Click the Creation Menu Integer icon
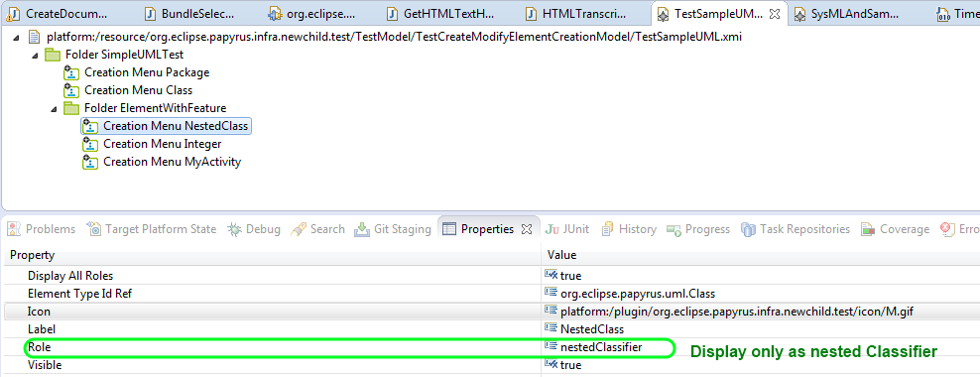This screenshot has width=980, height=377. point(90,145)
